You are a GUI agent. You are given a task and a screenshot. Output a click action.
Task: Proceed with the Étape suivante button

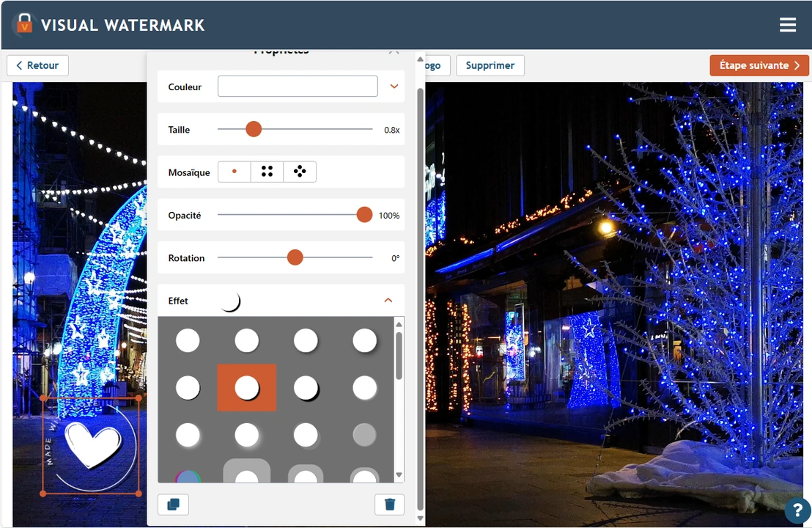pyautogui.click(x=759, y=65)
